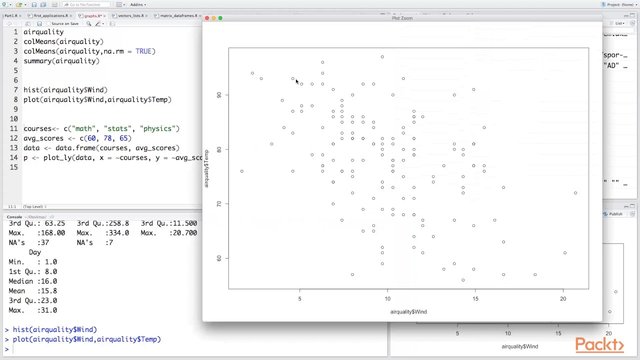Minimize the Plot Zoom window
The image size is (640, 360).
(213, 18)
